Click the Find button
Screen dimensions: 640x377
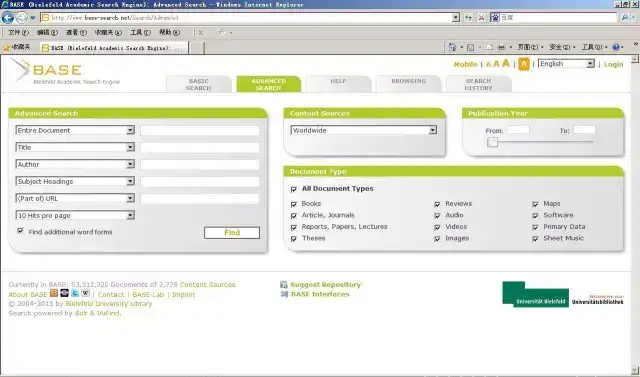click(x=232, y=233)
